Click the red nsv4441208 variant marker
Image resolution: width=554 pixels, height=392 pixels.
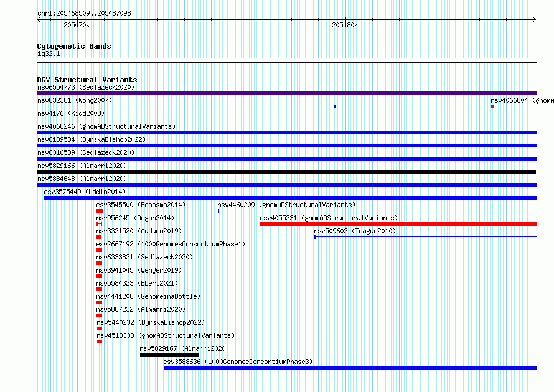pos(99,302)
